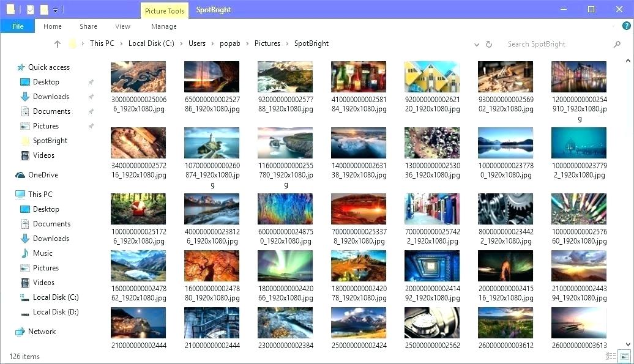Viewport: 634px width, 364px height.
Task: Click the pin icon next to Documents
Action: (x=91, y=111)
